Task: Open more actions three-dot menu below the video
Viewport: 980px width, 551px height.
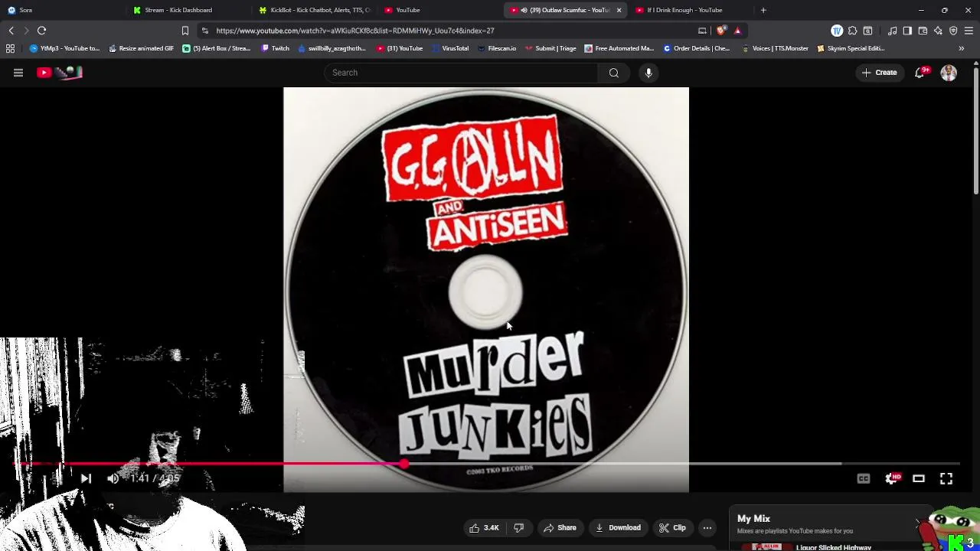Action: point(707,527)
